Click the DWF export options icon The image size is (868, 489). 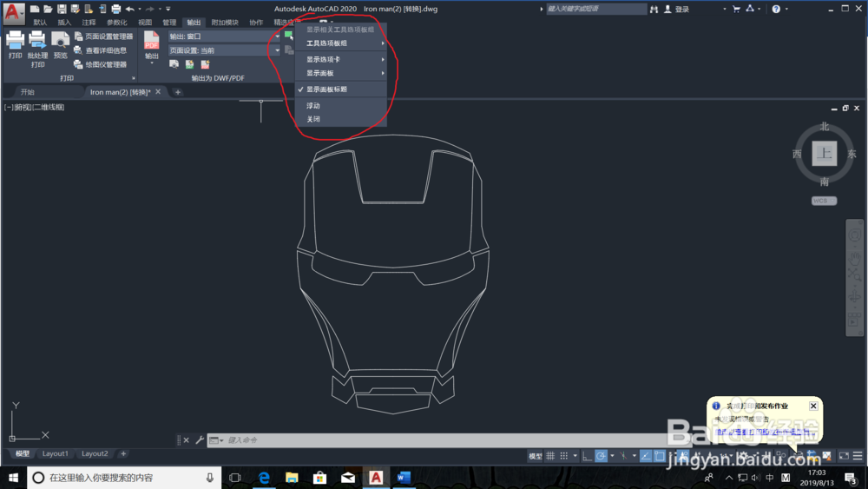[x=189, y=64]
